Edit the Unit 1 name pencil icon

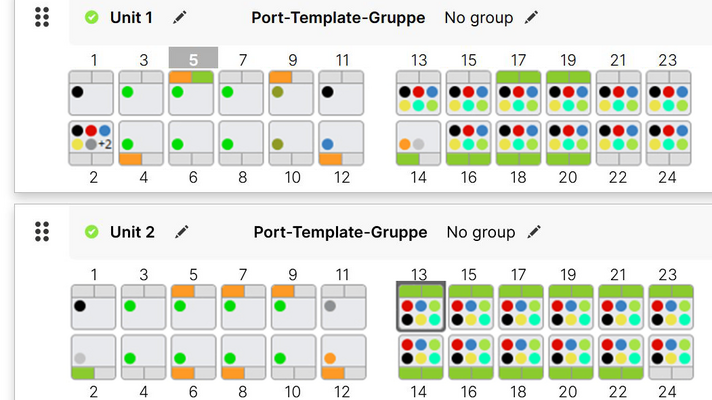tap(179, 18)
